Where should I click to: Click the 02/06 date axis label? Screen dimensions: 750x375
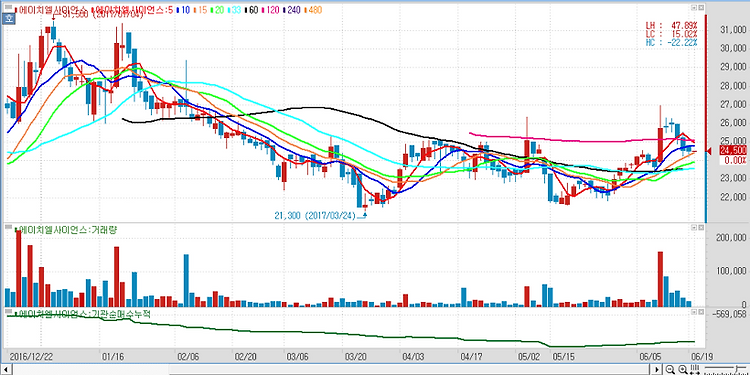tap(188, 356)
